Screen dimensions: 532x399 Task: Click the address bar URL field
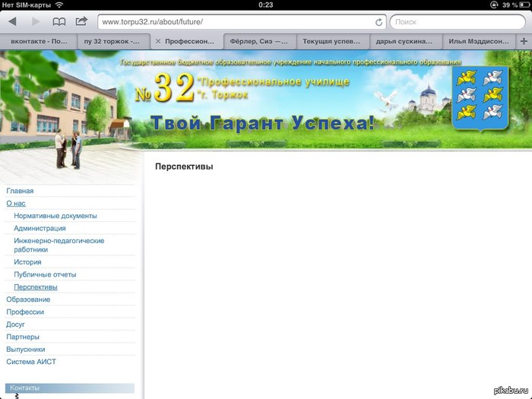[236, 22]
